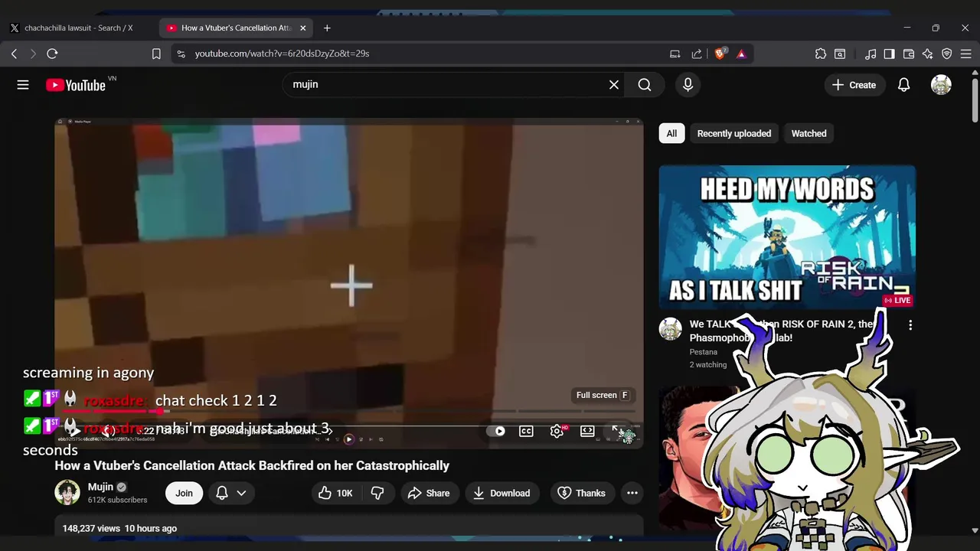980x551 pixels.
Task: Open the player settings gear
Action: click(x=557, y=431)
